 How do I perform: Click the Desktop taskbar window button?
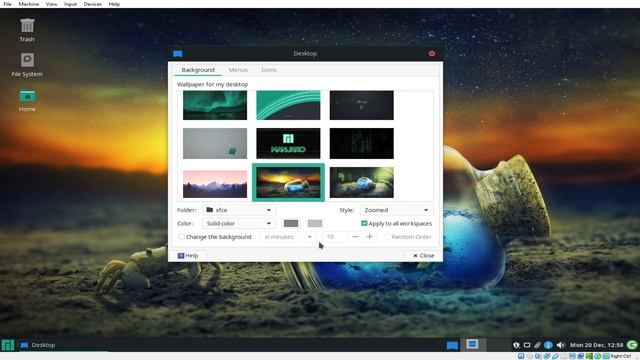pos(64,345)
